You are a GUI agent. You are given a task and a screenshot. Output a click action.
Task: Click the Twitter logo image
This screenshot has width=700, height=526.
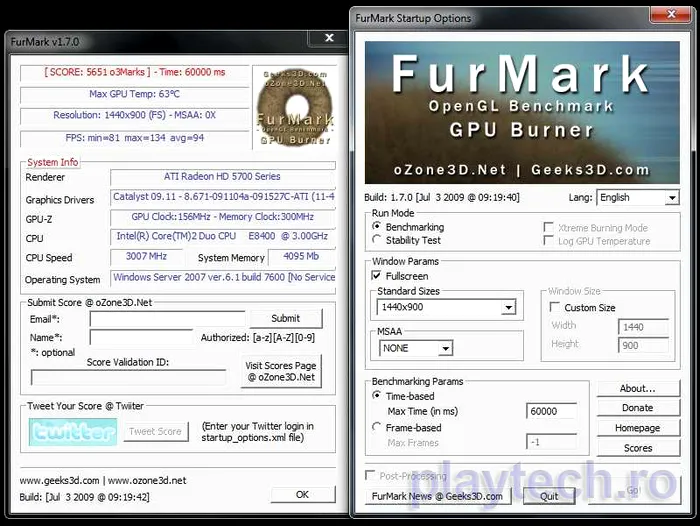(x=73, y=432)
